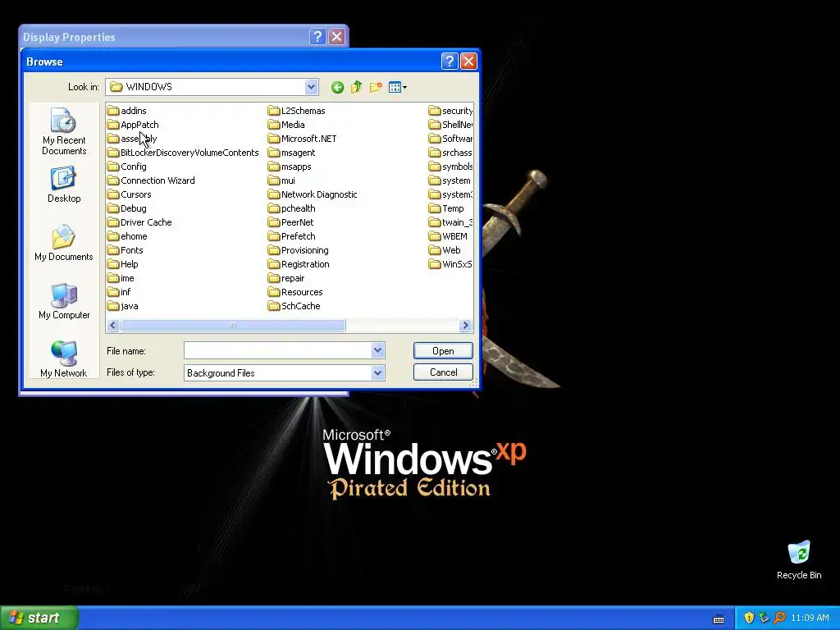
Task: Select the Config folder
Action: [127, 167]
